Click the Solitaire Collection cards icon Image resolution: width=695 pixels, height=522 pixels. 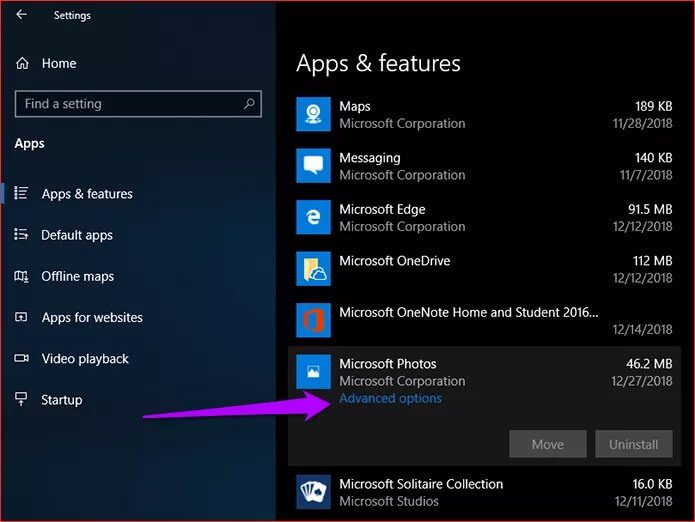pos(313,492)
